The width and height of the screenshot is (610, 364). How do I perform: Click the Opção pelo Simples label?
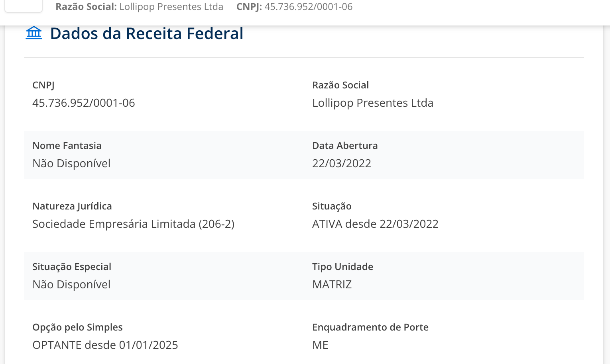pos(77,327)
